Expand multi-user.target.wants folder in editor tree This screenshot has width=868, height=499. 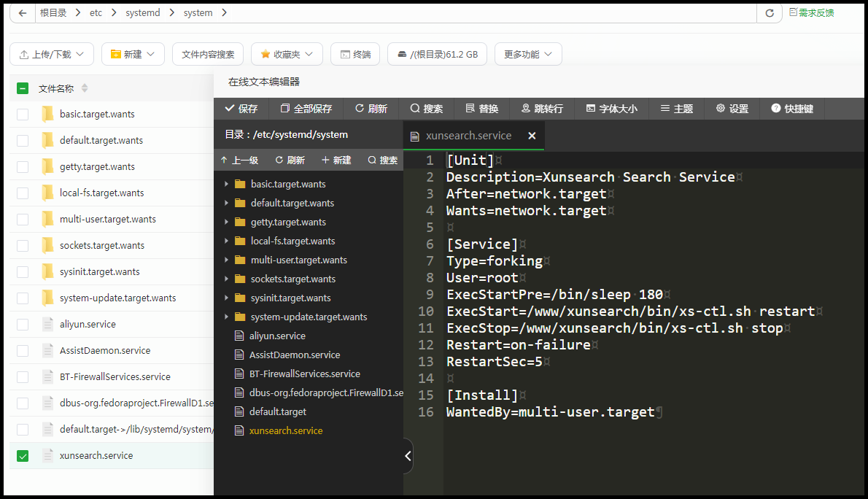pos(226,260)
